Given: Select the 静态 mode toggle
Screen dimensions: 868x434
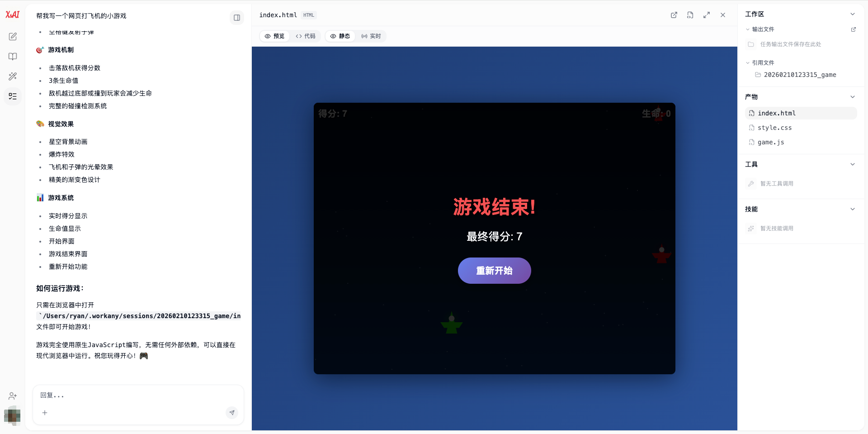Looking at the screenshot, I should tap(340, 36).
